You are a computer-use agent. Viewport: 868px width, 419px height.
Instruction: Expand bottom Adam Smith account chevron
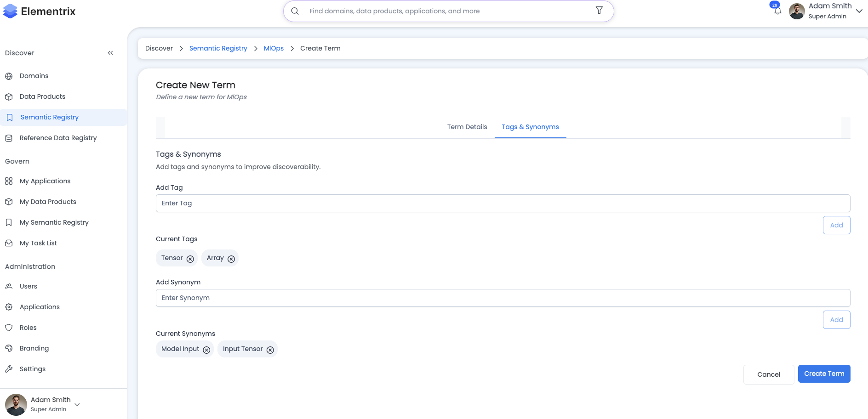(77, 404)
